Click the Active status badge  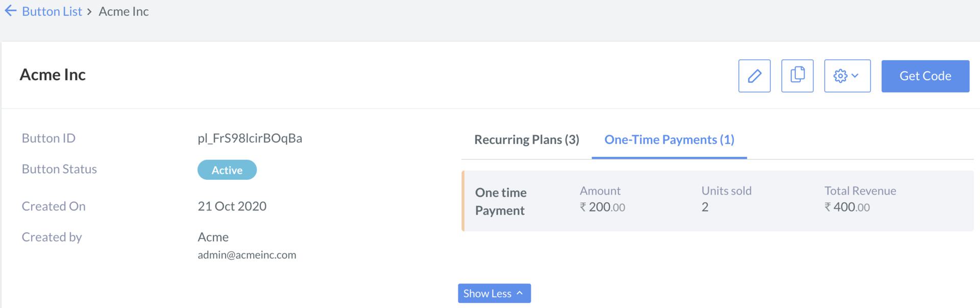[227, 170]
